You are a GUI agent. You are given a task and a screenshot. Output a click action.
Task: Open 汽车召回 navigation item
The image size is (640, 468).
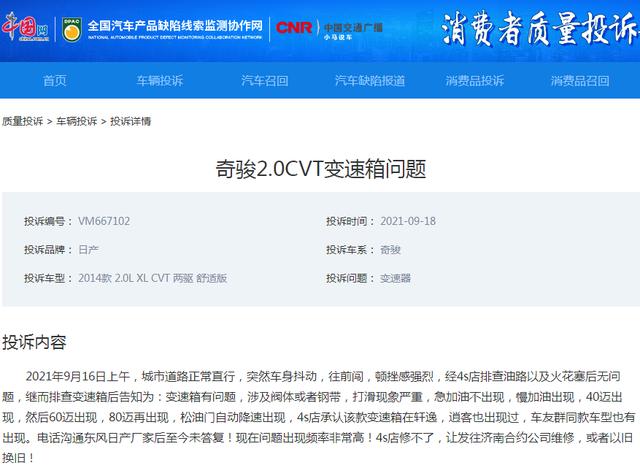coord(264,80)
